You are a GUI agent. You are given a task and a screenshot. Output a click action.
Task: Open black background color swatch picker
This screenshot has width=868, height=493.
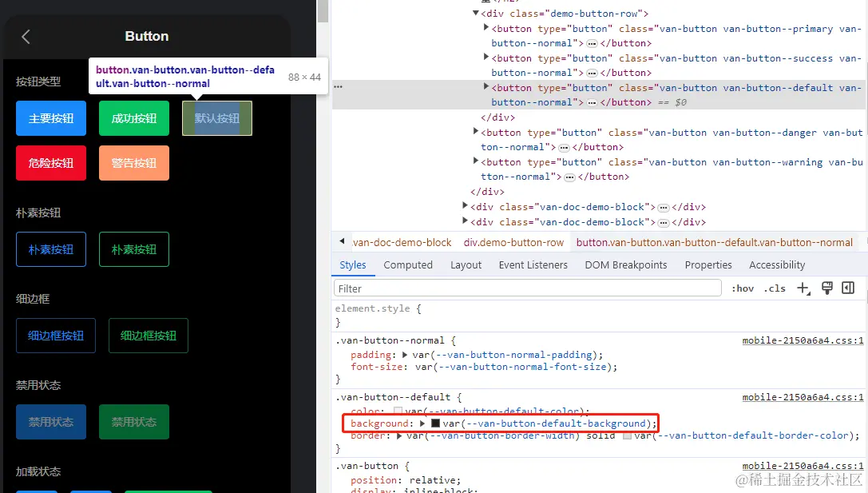436,423
